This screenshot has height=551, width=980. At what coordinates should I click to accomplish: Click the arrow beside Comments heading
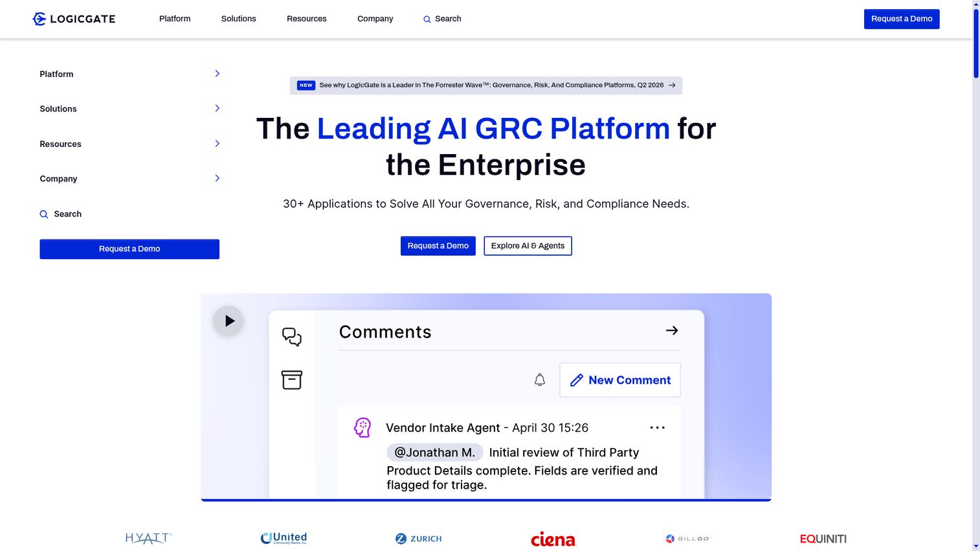672,330
